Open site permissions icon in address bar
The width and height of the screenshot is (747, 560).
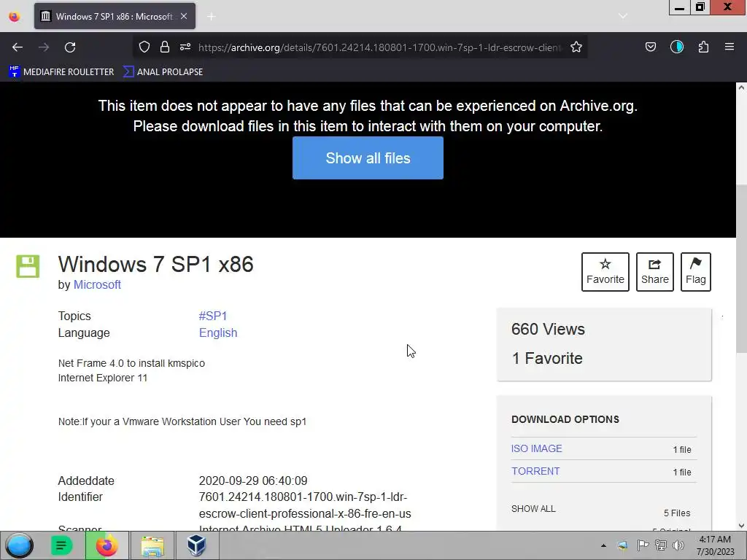(x=185, y=47)
